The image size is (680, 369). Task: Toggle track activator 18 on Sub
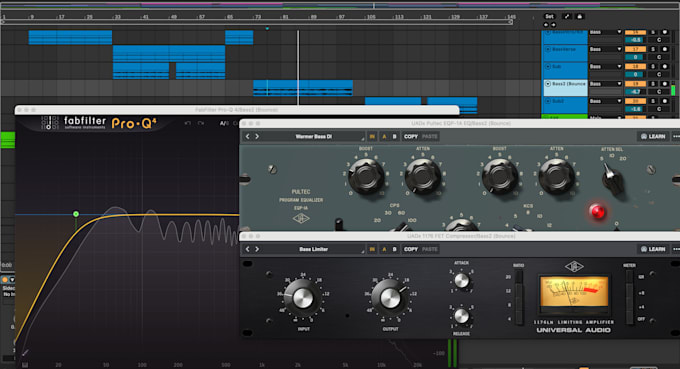pyautogui.click(x=635, y=66)
